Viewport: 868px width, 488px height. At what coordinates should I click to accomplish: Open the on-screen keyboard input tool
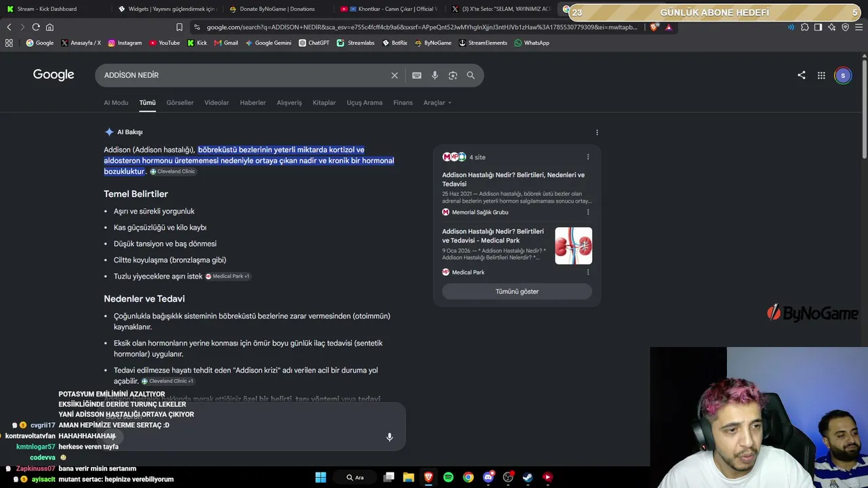[x=416, y=75]
